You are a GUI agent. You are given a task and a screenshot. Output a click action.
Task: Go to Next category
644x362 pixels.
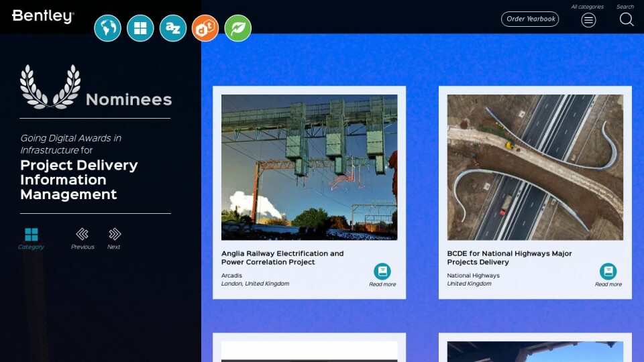click(x=115, y=234)
